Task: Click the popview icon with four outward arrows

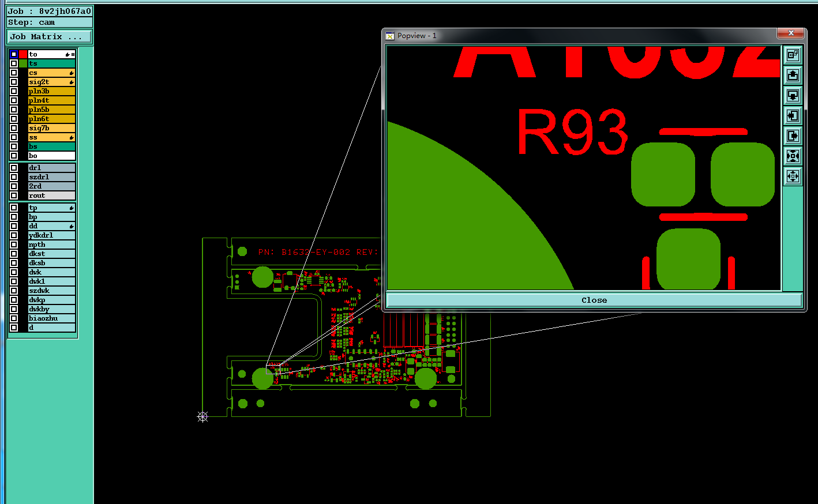Action: pyautogui.click(x=793, y=176)
